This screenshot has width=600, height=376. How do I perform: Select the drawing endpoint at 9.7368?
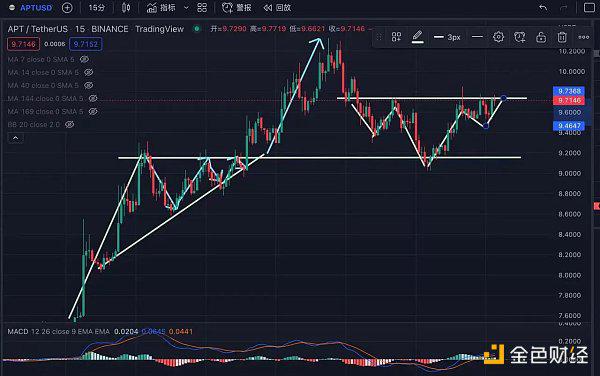tap(504, 98)
